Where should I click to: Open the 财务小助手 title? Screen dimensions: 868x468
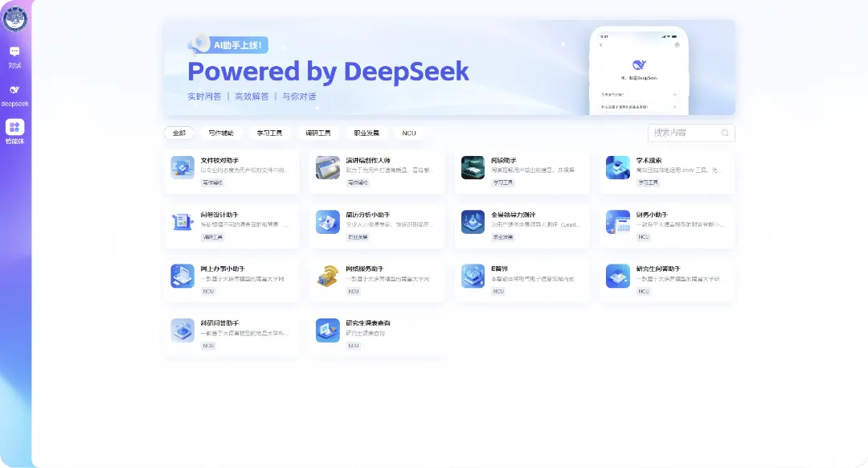[x=652, y=215]
